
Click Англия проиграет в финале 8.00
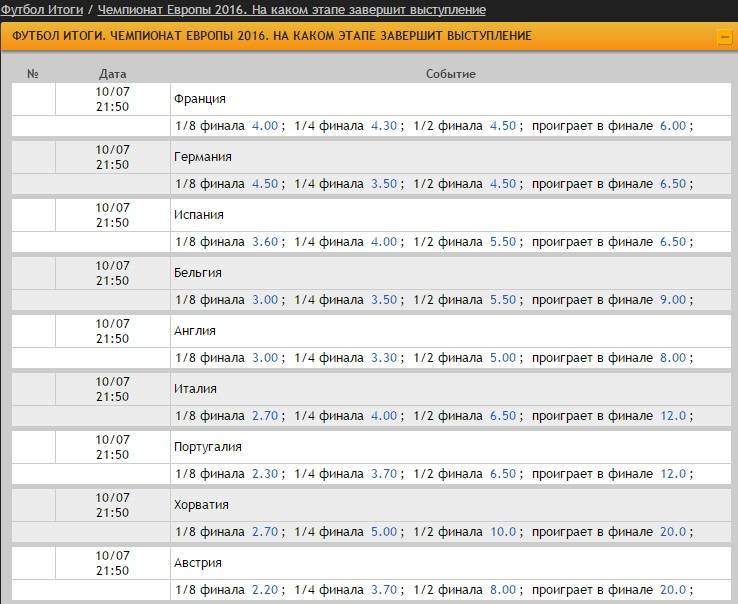click(672, 358)
